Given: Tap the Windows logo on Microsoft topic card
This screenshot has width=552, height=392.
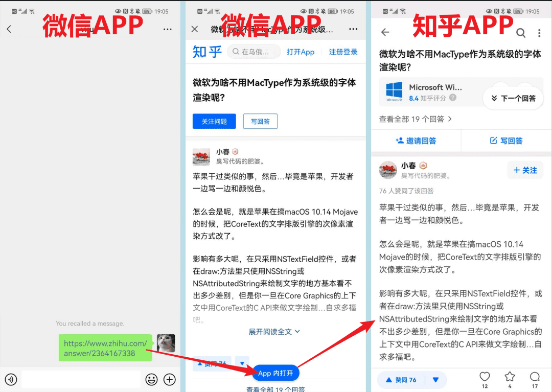Looking at the screenshot, I should (394, 91).
